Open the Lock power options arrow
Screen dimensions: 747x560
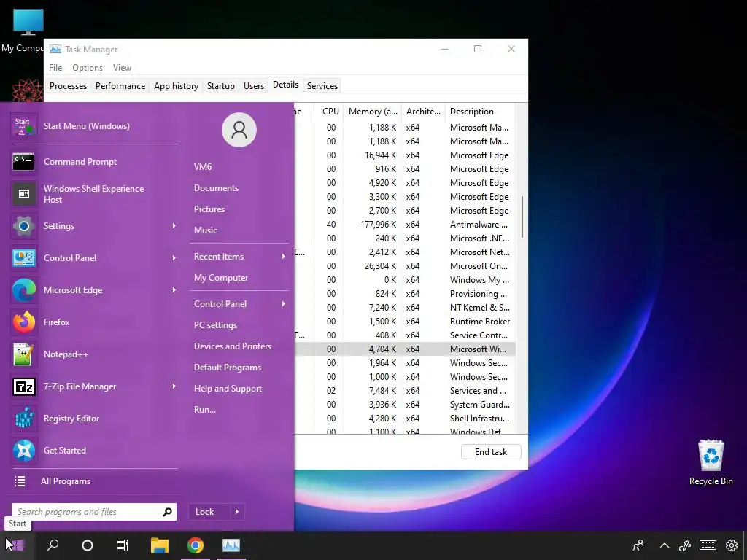click(x=237, y=512)
